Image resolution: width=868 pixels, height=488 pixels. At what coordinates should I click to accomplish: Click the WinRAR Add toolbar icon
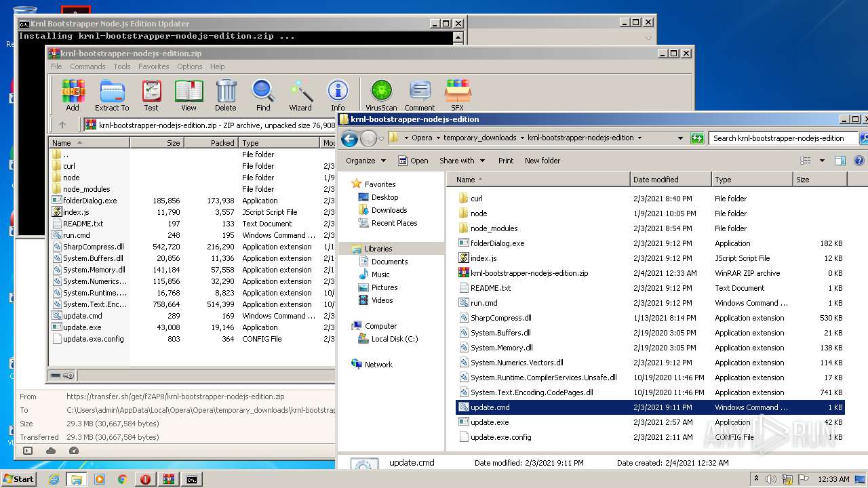(73, 95)
